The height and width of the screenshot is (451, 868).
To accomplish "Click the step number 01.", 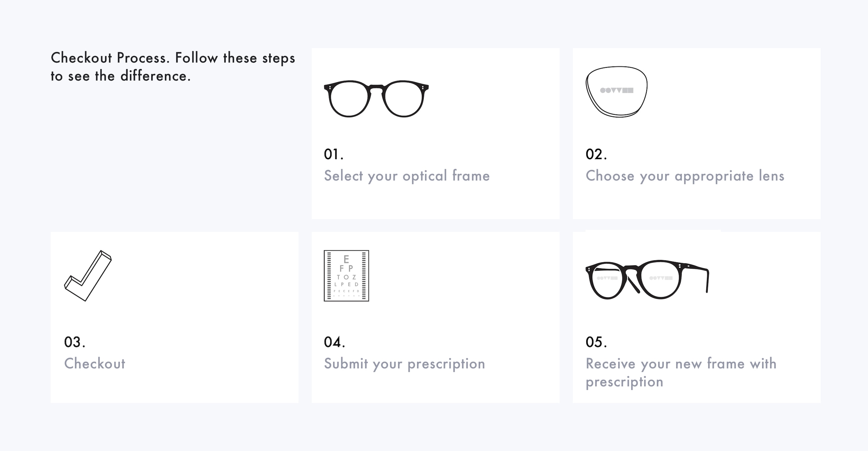I will click(334, 154).
